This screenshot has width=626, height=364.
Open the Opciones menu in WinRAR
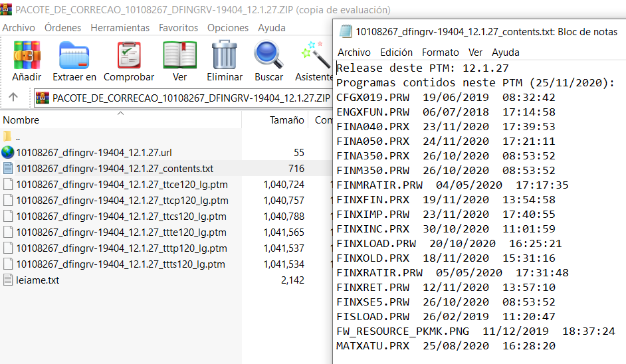(x=227, y=27)
